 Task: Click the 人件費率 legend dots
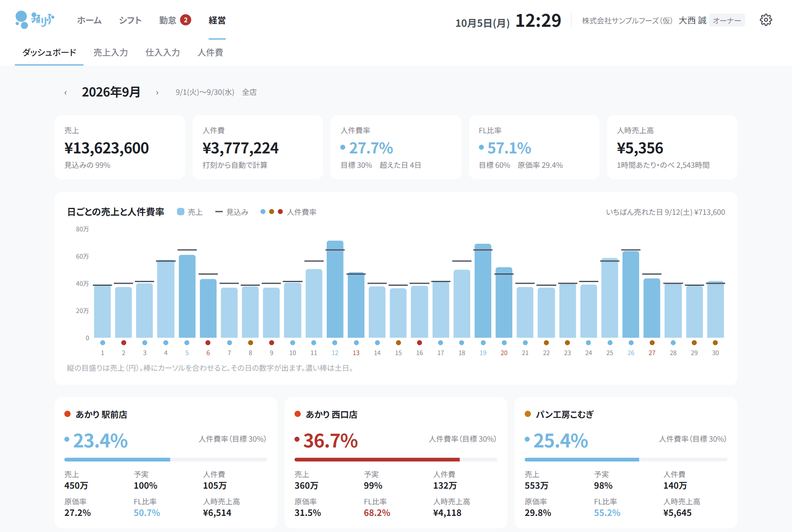[271, 212]
